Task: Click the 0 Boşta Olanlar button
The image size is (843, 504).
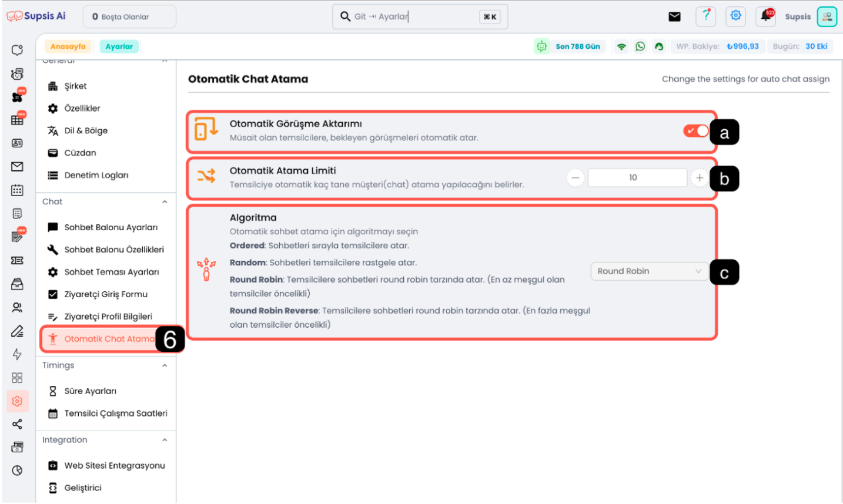Action: 129,16
